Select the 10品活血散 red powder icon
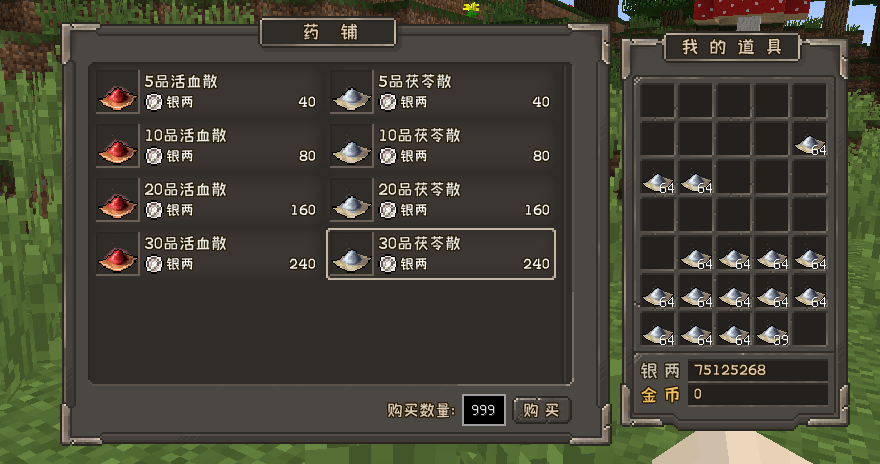This screenshot has height=464, width=880. click(117, 146)
